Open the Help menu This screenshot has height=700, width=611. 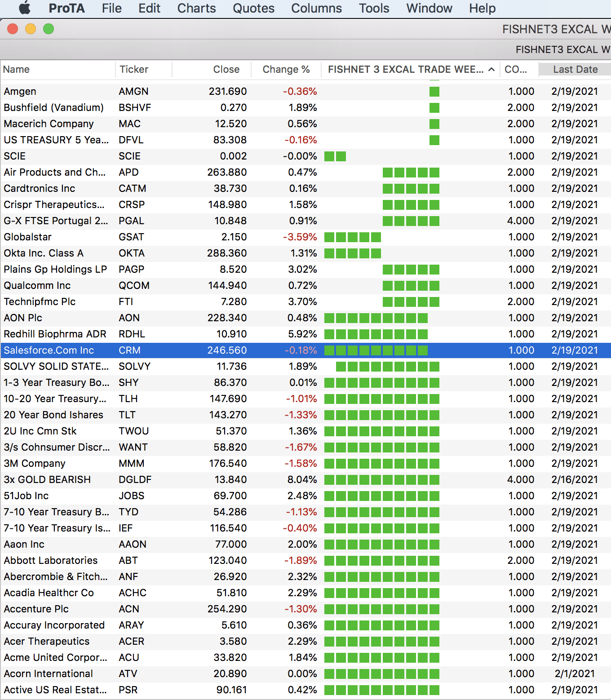(x=482, y=8)
